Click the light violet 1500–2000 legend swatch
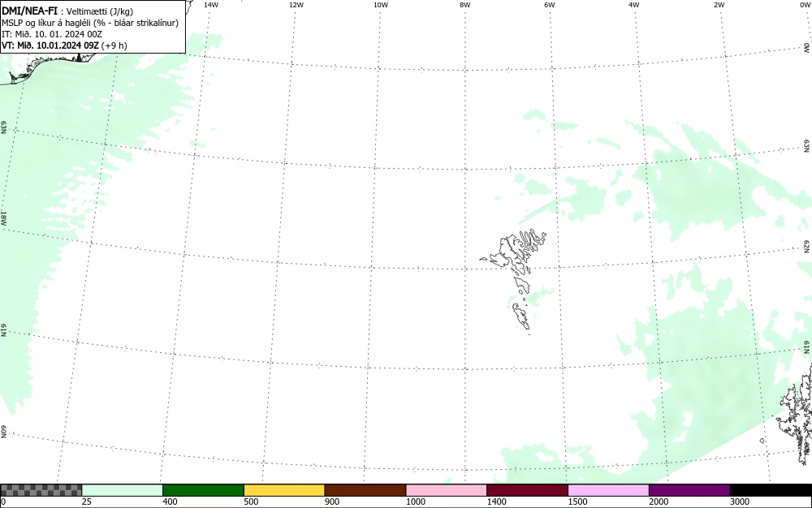The image size is (812, 508). 608,490
